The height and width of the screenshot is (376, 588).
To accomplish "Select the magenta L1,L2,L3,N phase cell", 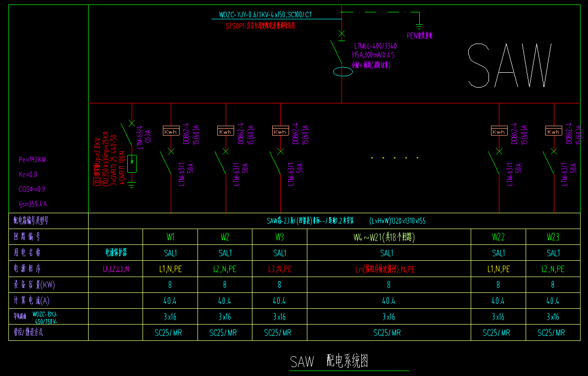I will 116,269.
